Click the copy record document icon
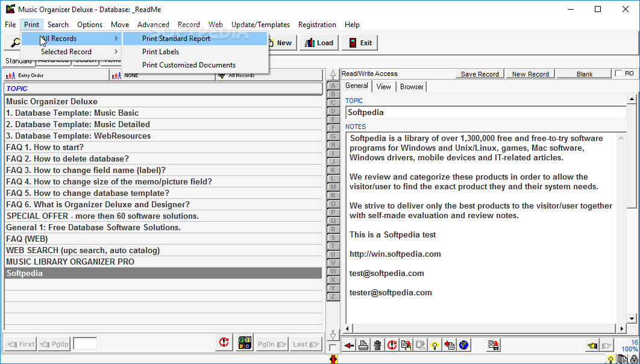Image resolution: width=640 pixels, height=364 pixels. (406, 345)
